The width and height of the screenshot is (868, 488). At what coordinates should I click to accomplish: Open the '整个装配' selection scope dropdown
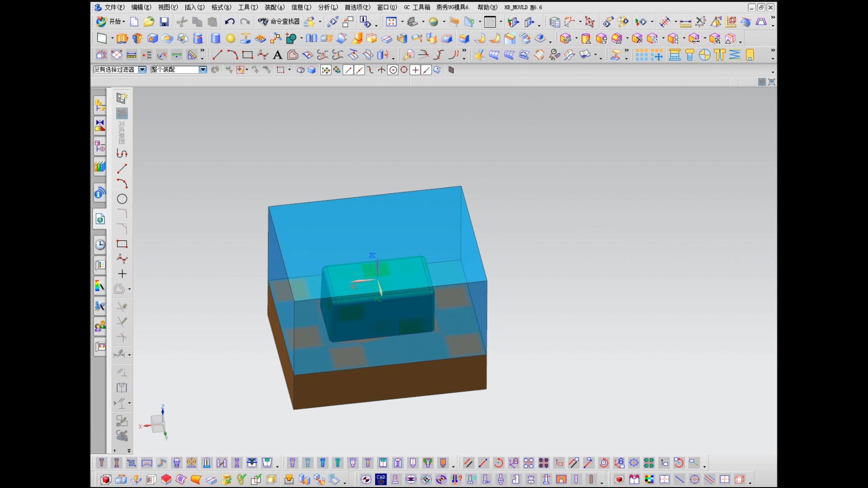point(203,70)
